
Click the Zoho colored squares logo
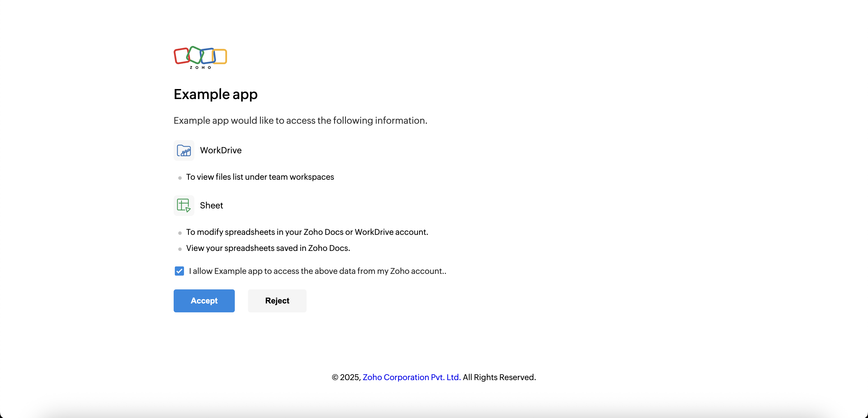(x=200, y=57)
